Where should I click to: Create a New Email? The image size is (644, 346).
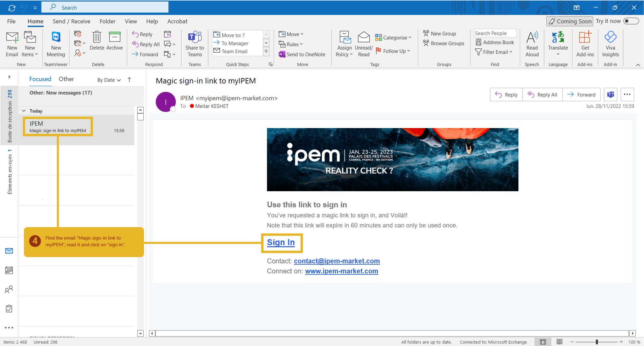click(12, 44)
